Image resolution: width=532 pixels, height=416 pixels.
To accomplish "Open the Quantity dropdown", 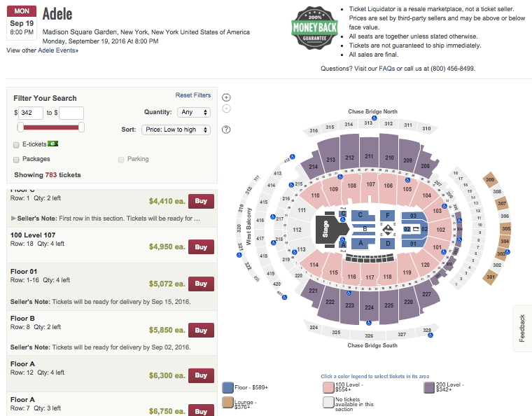I will click(195, 112).
